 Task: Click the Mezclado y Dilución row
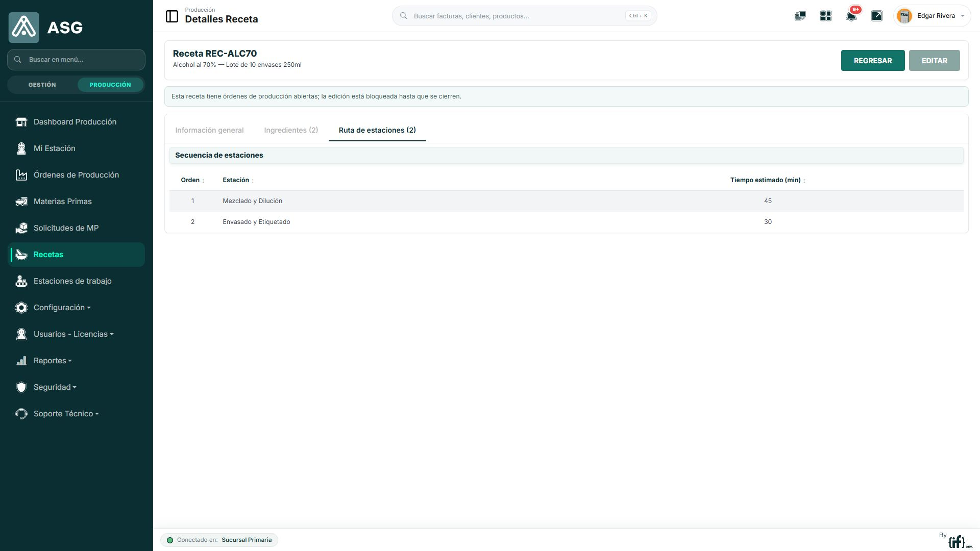coord(566,201)
